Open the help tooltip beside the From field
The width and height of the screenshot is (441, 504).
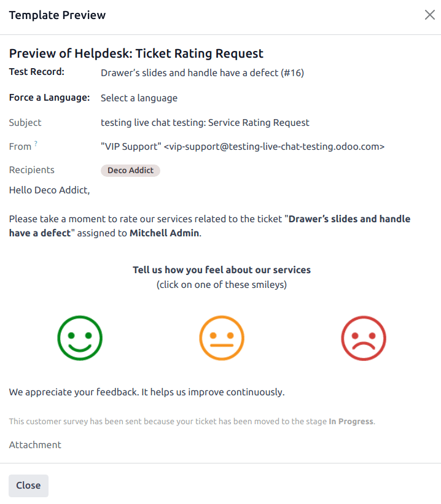point(36,142)
